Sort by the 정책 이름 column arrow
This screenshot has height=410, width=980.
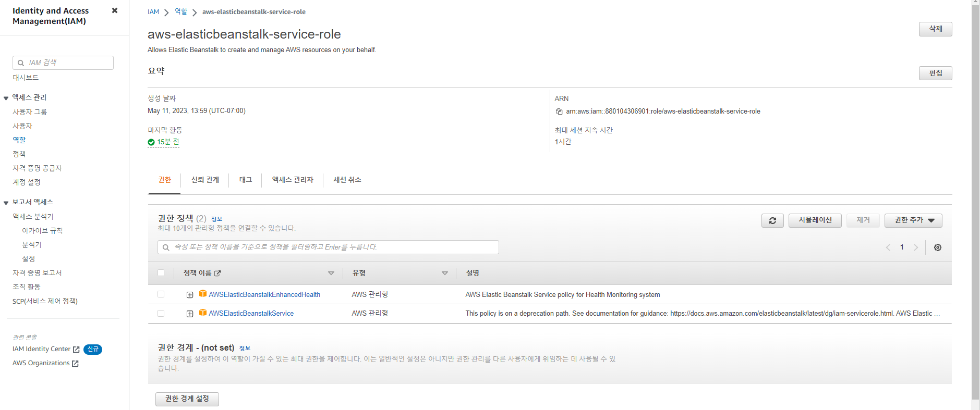click(331, 274)
